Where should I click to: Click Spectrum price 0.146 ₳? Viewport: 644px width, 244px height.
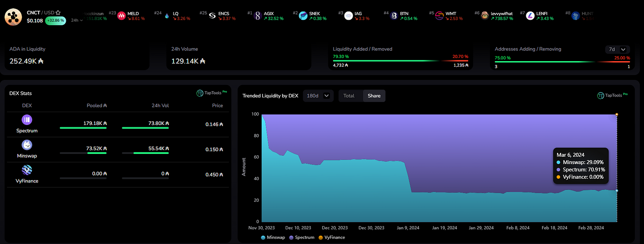[x=214, y=124]
